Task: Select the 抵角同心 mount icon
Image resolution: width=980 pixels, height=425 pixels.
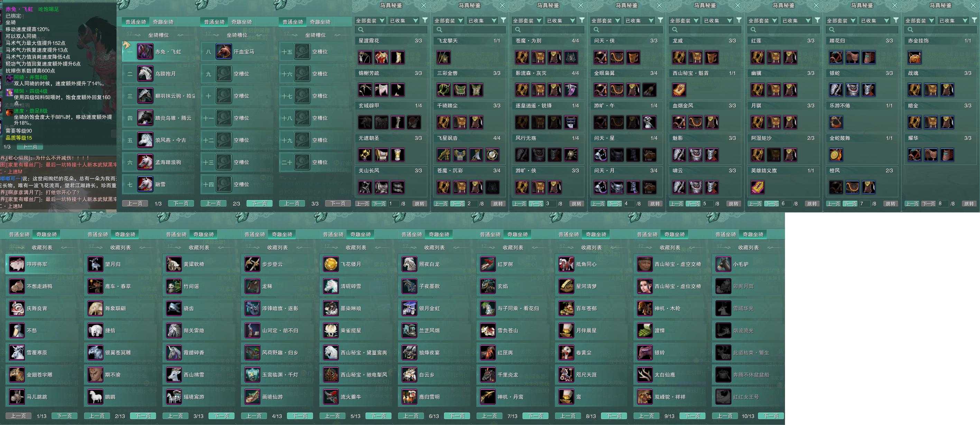Action: 566,264
